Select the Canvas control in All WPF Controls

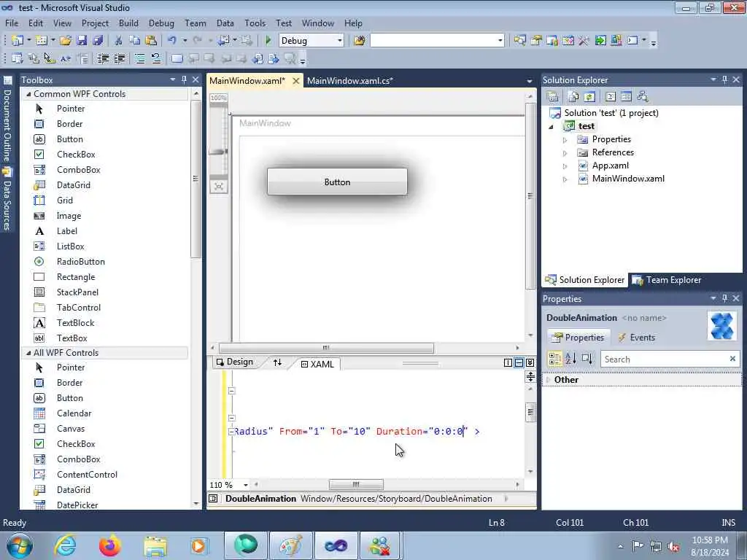[x=71, y=429]
